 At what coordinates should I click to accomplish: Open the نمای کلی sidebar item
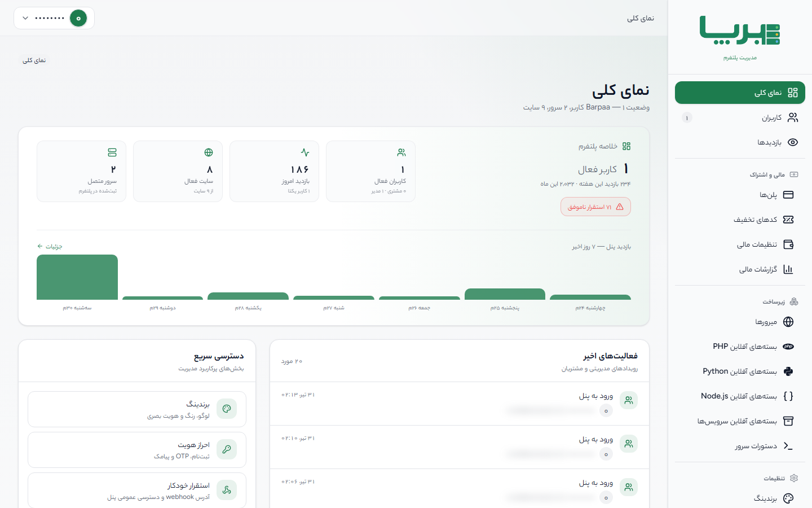(740, 93)
